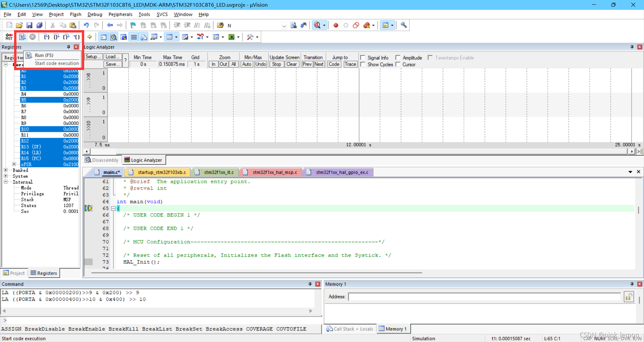Toggle the Symbols Window icon
This screenshot has width=644, height=342.
tap(124, 37)
